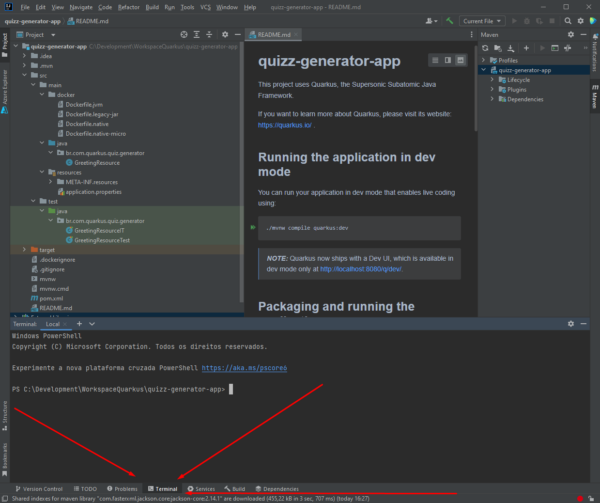Open Azure Explorer sidebar tool window
The image size is (600, 503).
(x=5, y=92)
